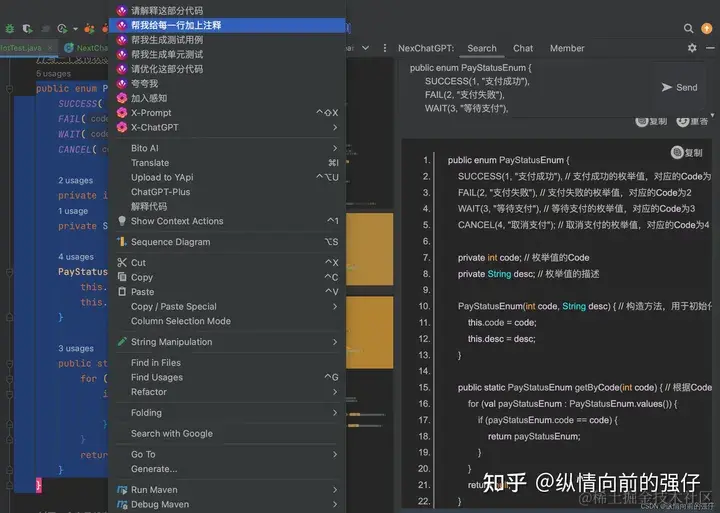Choose Column Selection Mode

point(227,321)
